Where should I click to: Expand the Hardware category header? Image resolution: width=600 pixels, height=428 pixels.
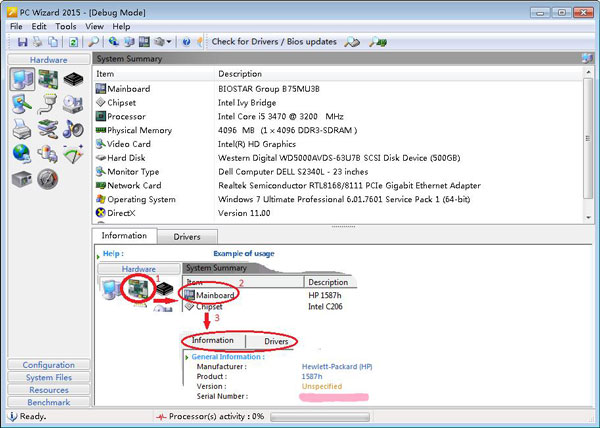[x=49, y=60]
